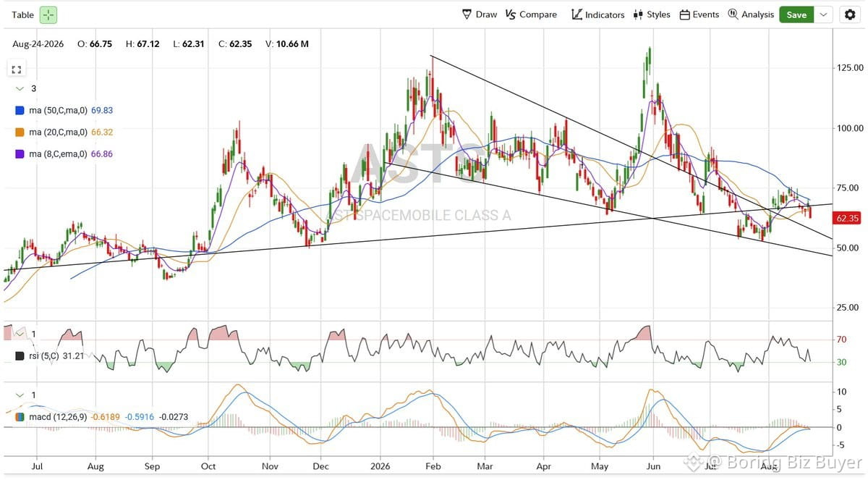This screenshot has width=868, height=480.
Task: Click the Apr label on the time axis
Action: (544, 467)
